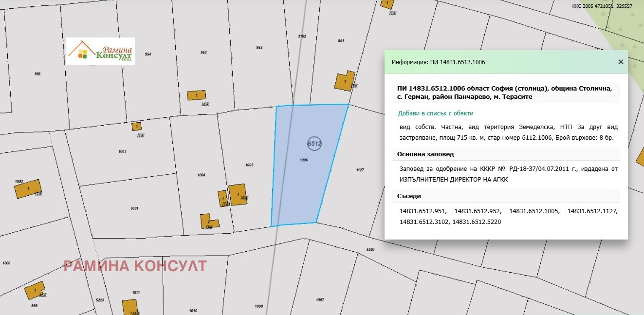
Task: Click parcel 956 on the map
Action: click(x=37, y=74)
